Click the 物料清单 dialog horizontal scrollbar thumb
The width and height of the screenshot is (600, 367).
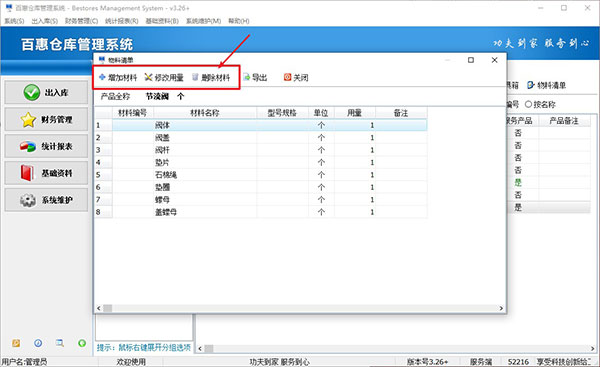click(x=108, y=308)
